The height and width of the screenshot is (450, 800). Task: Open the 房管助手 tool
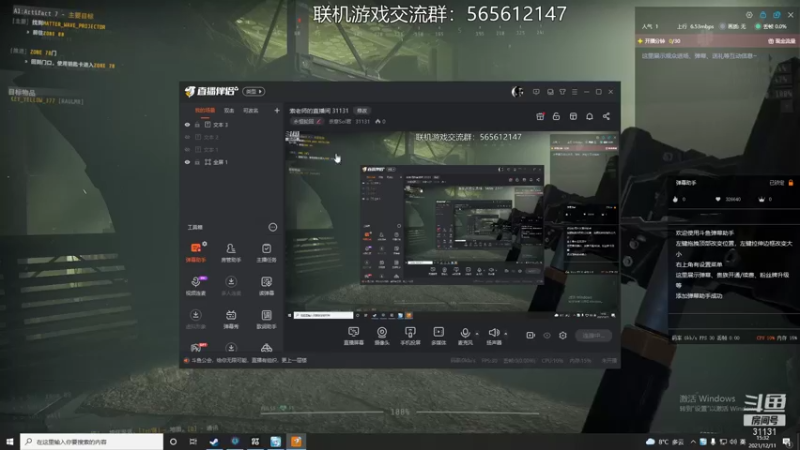coord(231,252)
